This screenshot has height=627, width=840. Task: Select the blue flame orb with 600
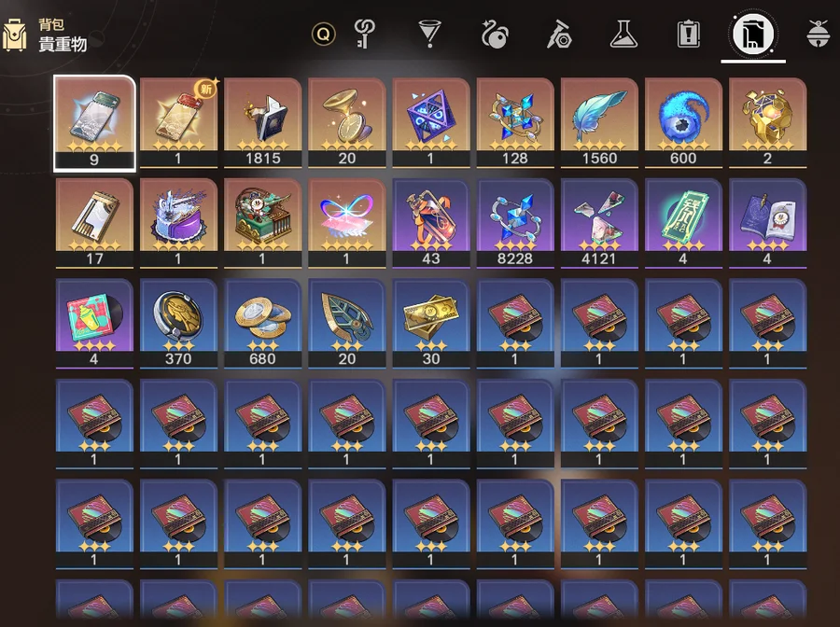tap(683, 122)
